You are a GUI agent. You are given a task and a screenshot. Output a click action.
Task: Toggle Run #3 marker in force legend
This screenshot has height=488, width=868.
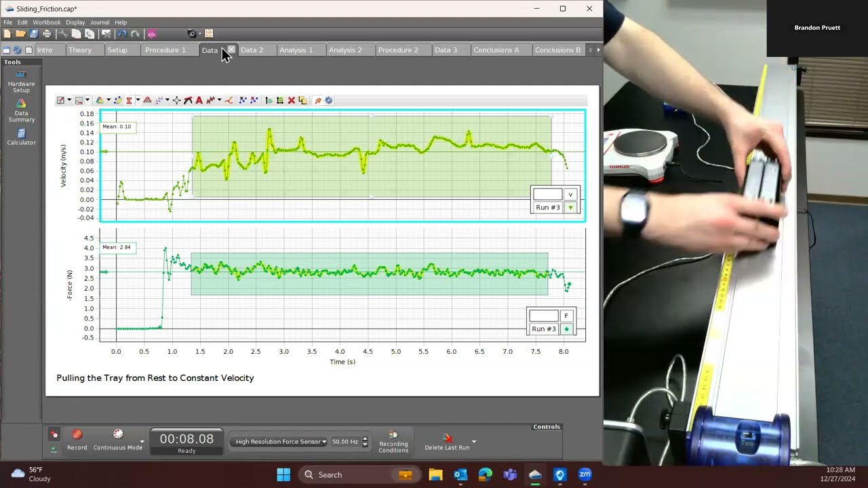coord(567,329)
